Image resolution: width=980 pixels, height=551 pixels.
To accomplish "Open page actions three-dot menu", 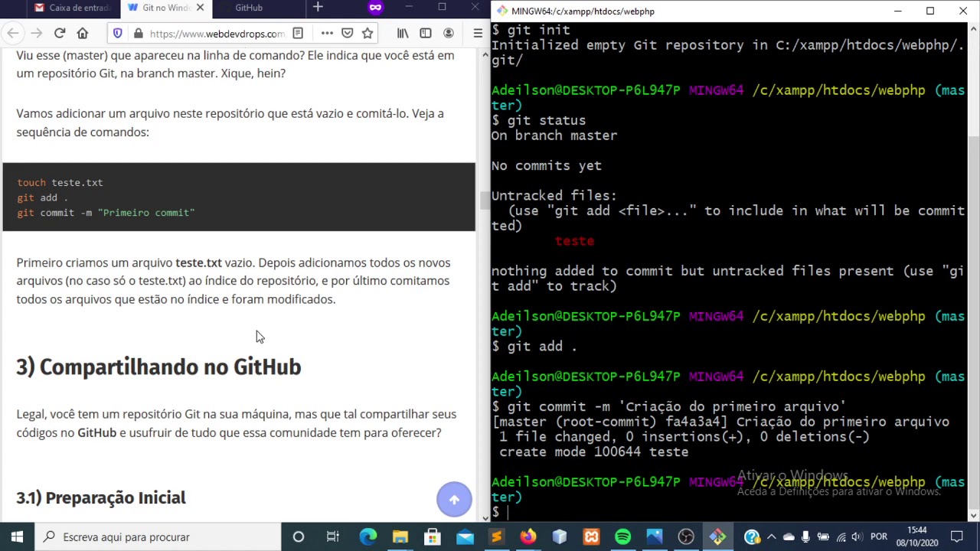I will (x=327, y=33).
